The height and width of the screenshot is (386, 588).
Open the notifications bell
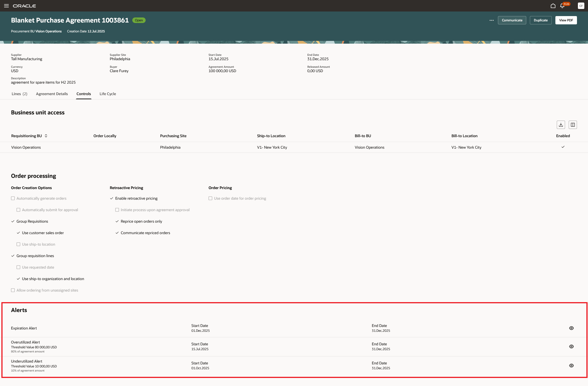(562, 6)
